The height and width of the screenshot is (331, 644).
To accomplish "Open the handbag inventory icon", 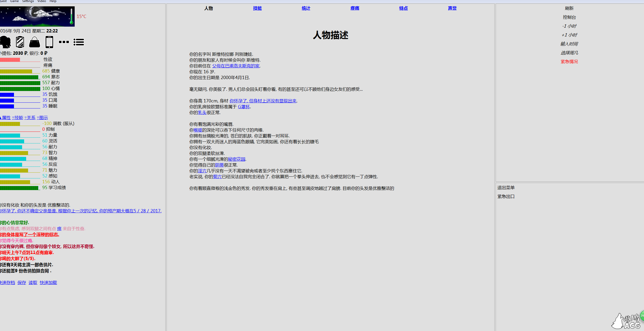I will (35, 42).
